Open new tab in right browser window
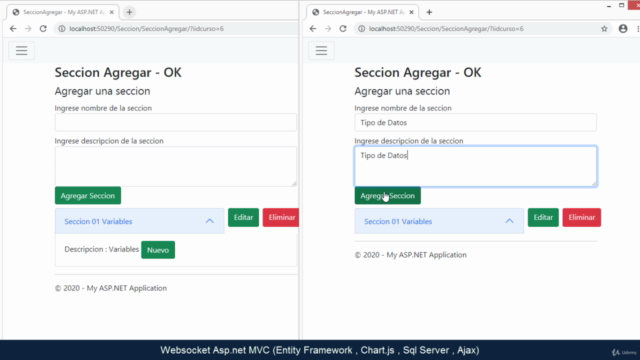Screen dimensions: 640x360 [x=429, y=12]
